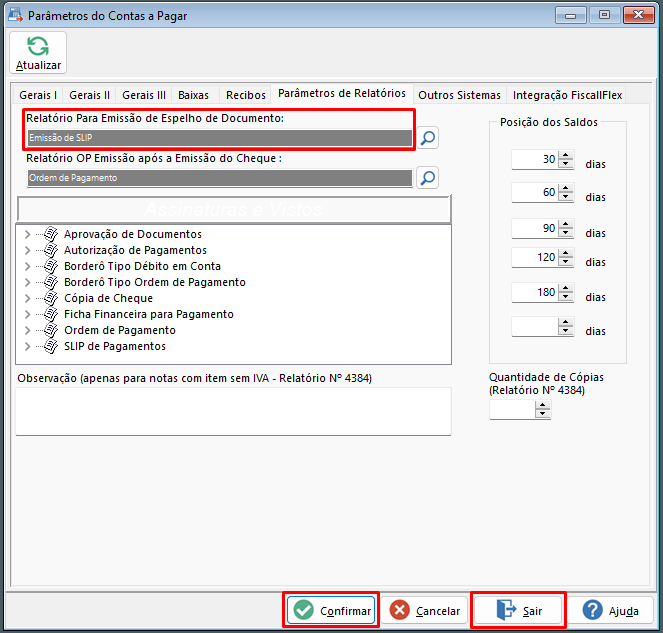Image resolution: width=663 pixels, height=633 pixels.
Task: Click the SLIP de Pagamentos document icon
Action: [51, 346]
